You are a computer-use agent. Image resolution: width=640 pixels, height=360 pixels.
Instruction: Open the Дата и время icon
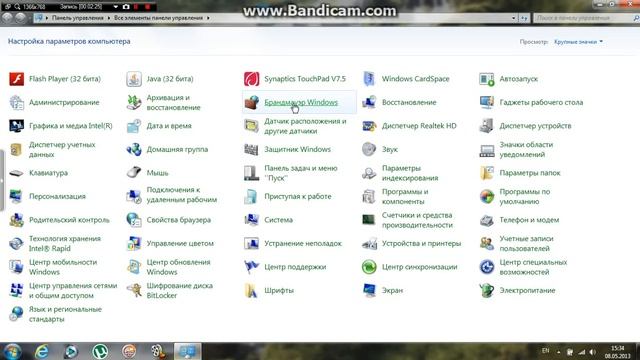(134, 126)
